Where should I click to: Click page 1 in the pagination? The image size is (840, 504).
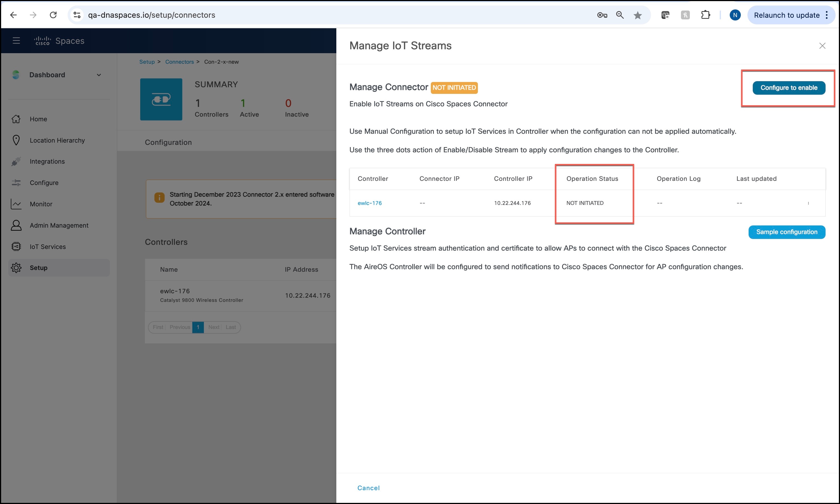[x=198, y=327]
